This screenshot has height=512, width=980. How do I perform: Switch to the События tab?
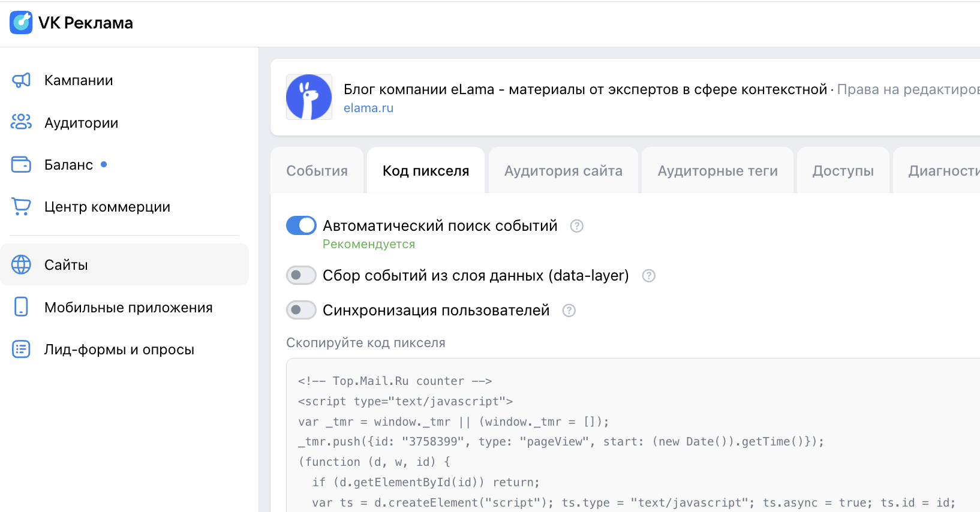[317, 171]
